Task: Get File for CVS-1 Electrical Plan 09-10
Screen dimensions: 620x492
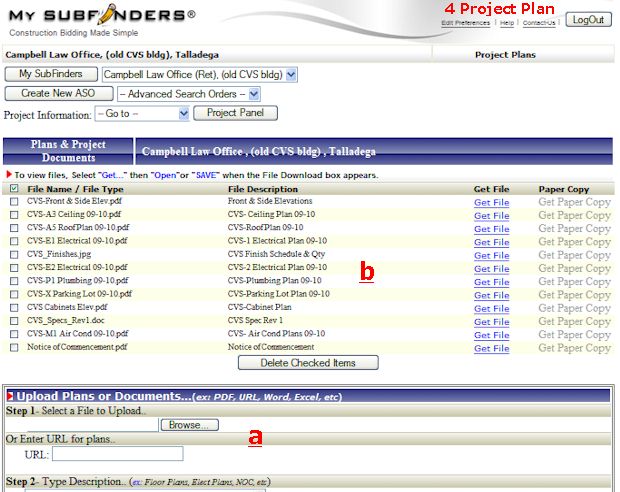Action: 491,242
